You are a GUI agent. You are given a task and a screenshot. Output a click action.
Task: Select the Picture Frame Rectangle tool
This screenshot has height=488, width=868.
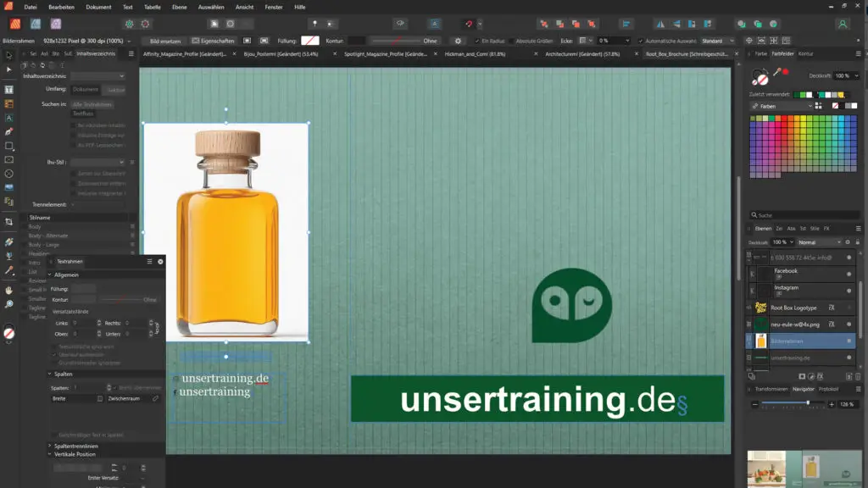pos(8,160)
